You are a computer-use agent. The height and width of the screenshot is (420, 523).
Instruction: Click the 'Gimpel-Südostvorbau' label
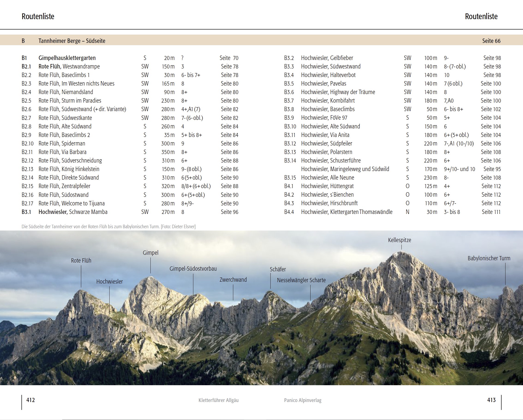[193, 269]
